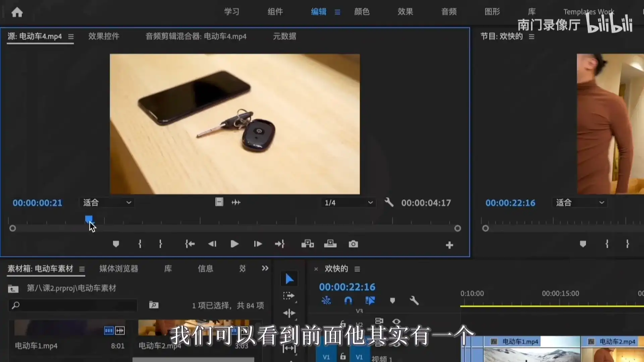This screenshot has width=644, height=362.
Task: Select the Track Select Forward tool
Action: point(289,296)
